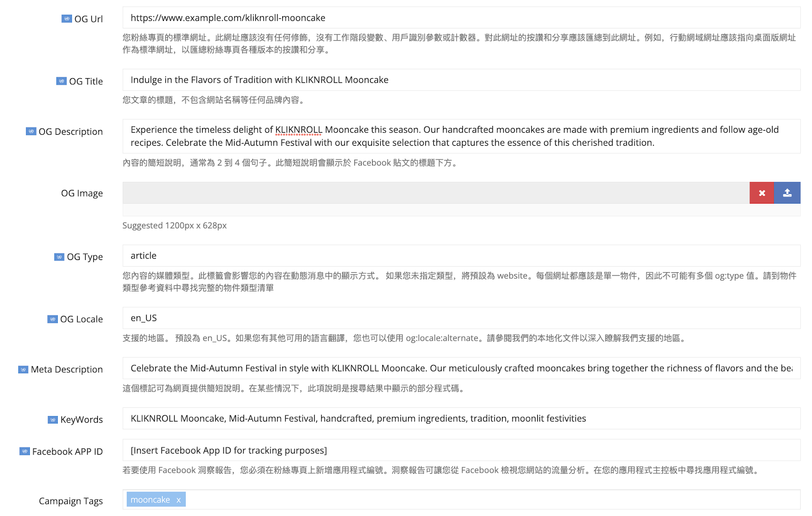The height and width of the screenshot is (516, 812).
Task: Click the OG Locale label text
Action: [x=82, y=319]
